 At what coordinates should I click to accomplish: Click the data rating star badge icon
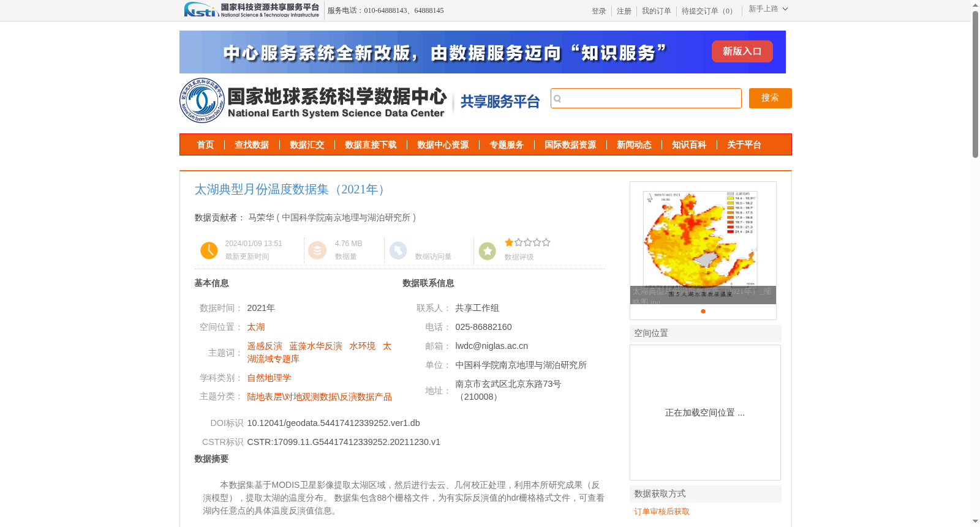pos(488,251)
